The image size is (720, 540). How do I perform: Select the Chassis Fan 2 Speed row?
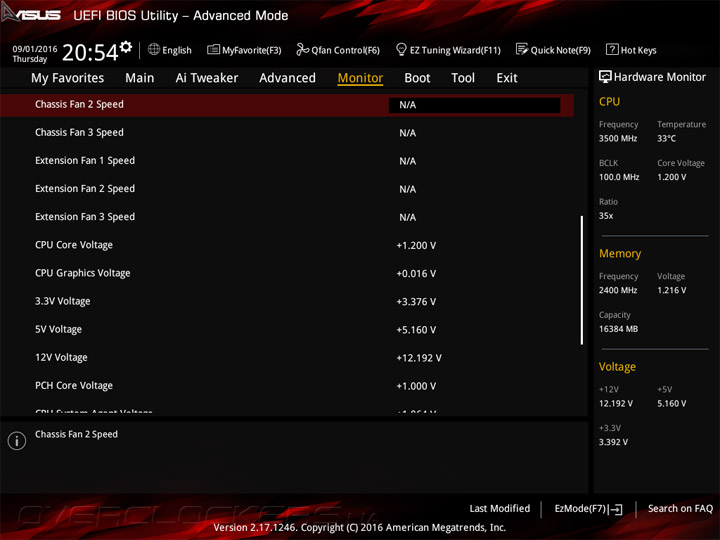coord(287,105)
